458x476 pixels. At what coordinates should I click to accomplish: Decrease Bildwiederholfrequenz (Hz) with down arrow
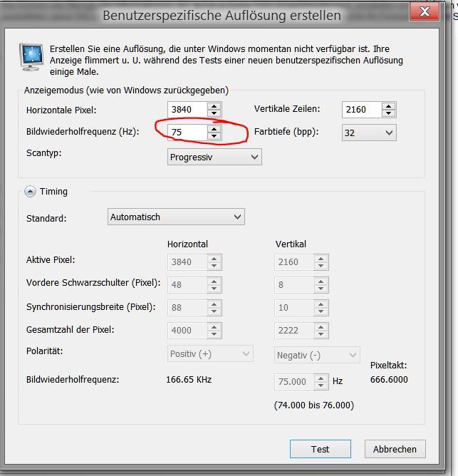point(214,136)
